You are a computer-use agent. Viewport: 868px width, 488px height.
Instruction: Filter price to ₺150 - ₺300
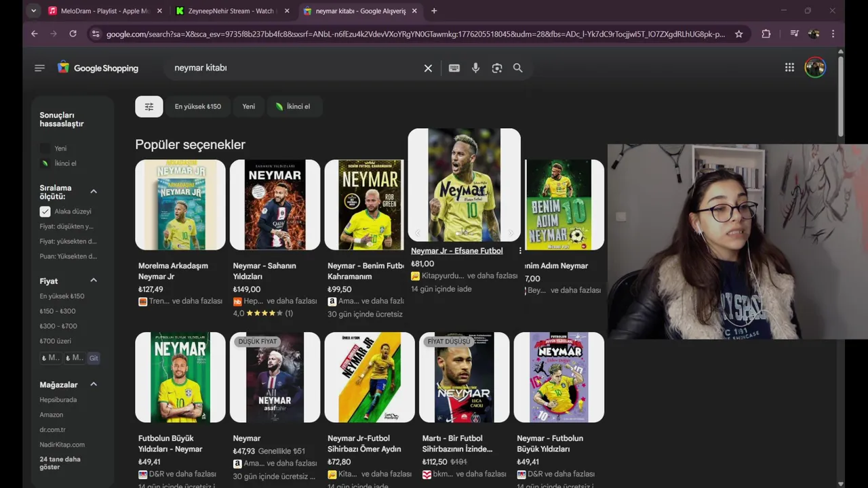coord(58,311)
